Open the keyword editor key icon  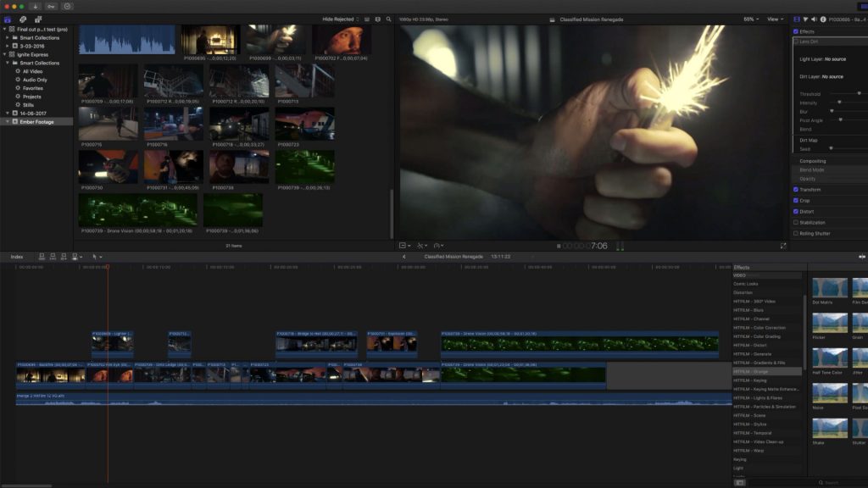coord(52,6)
